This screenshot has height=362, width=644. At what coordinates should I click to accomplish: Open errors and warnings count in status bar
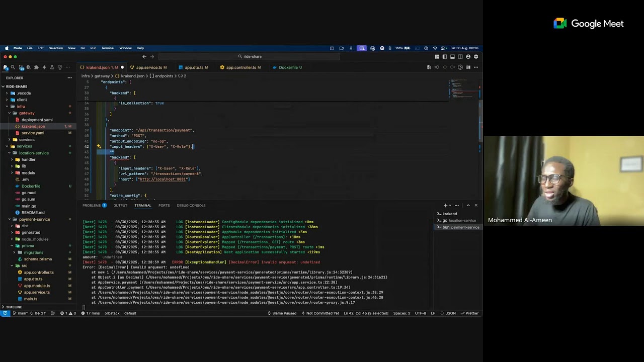pos(68,313)
